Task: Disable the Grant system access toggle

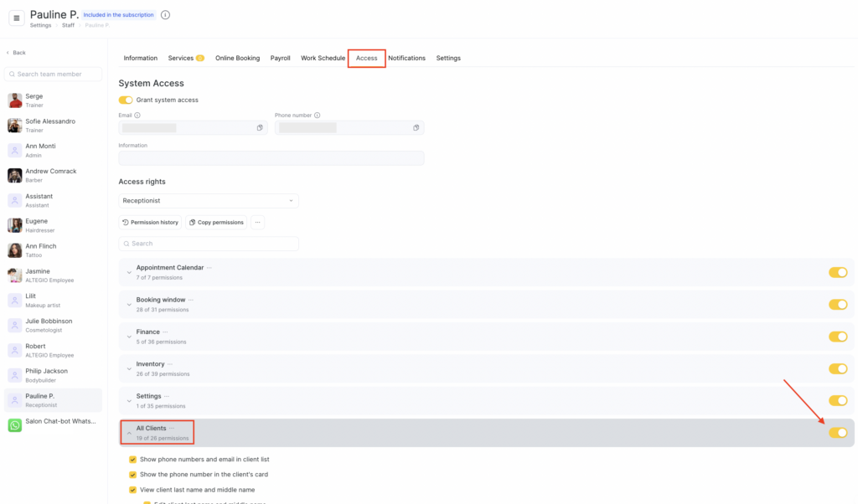Action: pyautogui.click(x=126, y=100)
